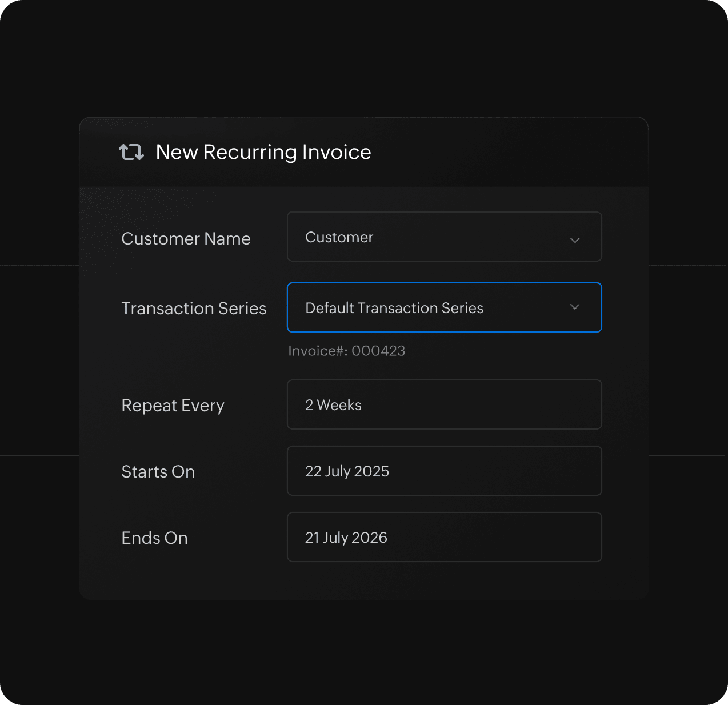Select the 21 July 2026 date text
728x705 pixels.
point(346,538)
